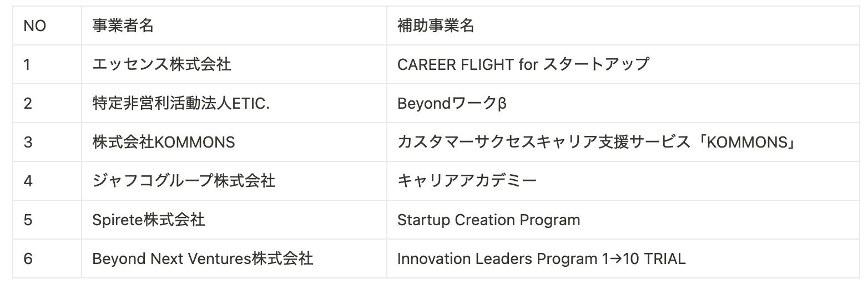Click the 補助事業名 column header
This screenshot has height=289, width=868.
click(436, 26)
